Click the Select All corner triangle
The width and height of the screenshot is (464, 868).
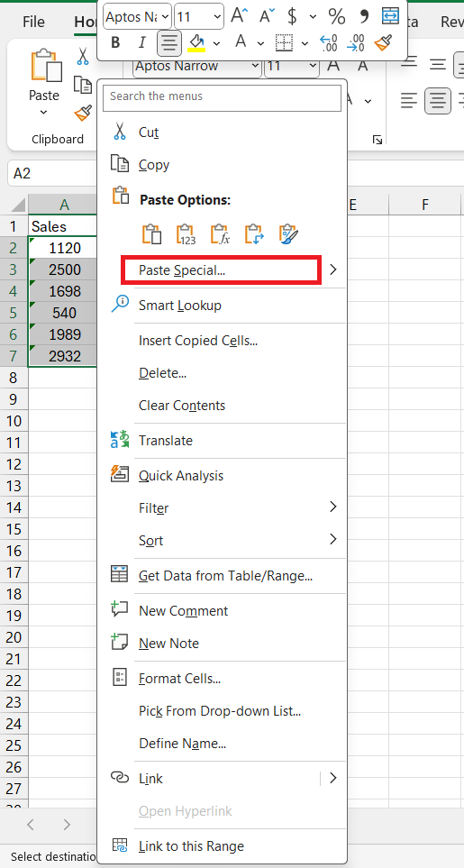pyautogui.click(x=18, y=205)
